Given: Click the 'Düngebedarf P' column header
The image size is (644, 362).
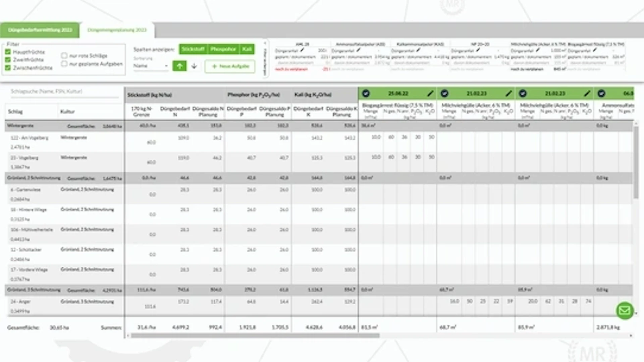Looking at the screenshot, I should click(x=241, y=112).
